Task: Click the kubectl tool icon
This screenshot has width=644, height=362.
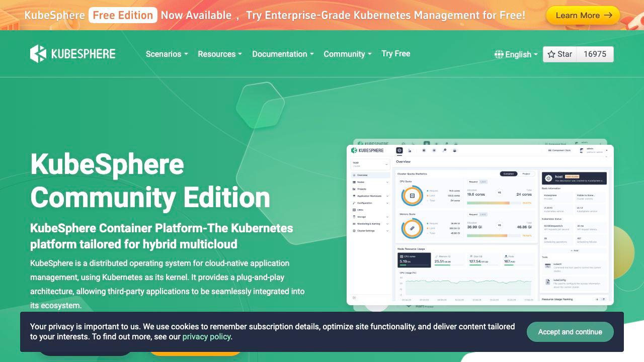Action: (548, 265)
